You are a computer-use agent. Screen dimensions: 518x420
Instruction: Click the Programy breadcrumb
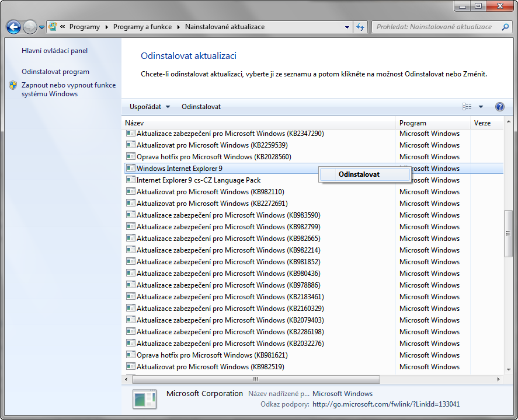(x=85, y=27)
